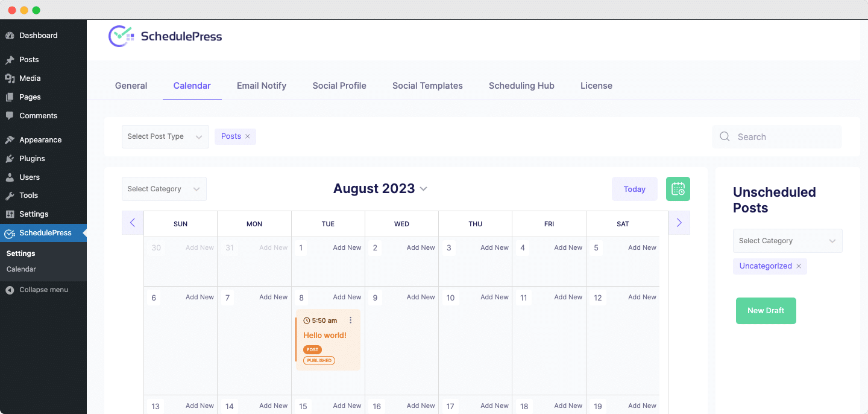Expand the August 2023 month picker
Image resolution: width=868 pixels, height=414 pixels.
[x=424, y=189]
